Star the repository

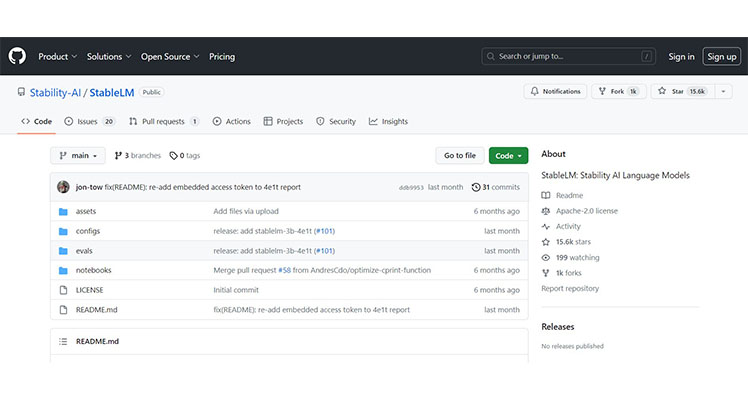[683, 91]
